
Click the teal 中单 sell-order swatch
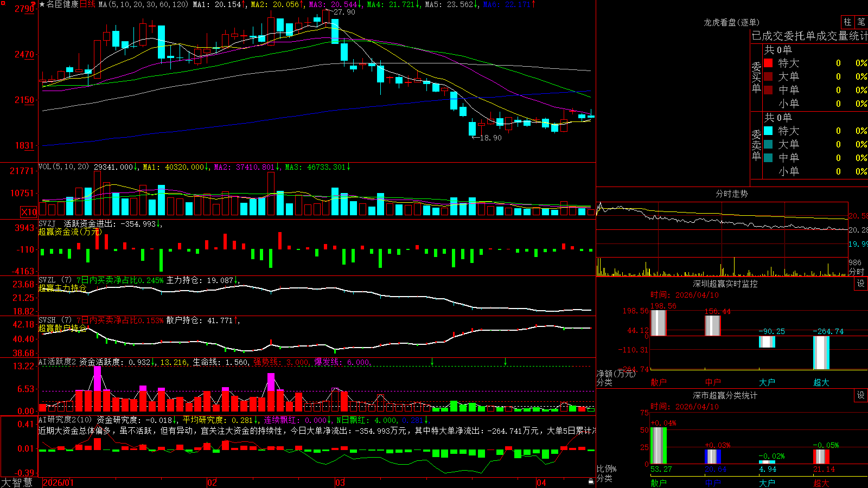pos(768,157)
